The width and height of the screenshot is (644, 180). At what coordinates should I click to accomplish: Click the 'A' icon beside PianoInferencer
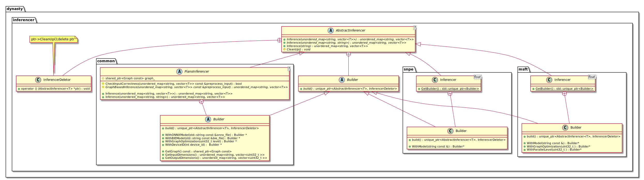tap(179, 72)
